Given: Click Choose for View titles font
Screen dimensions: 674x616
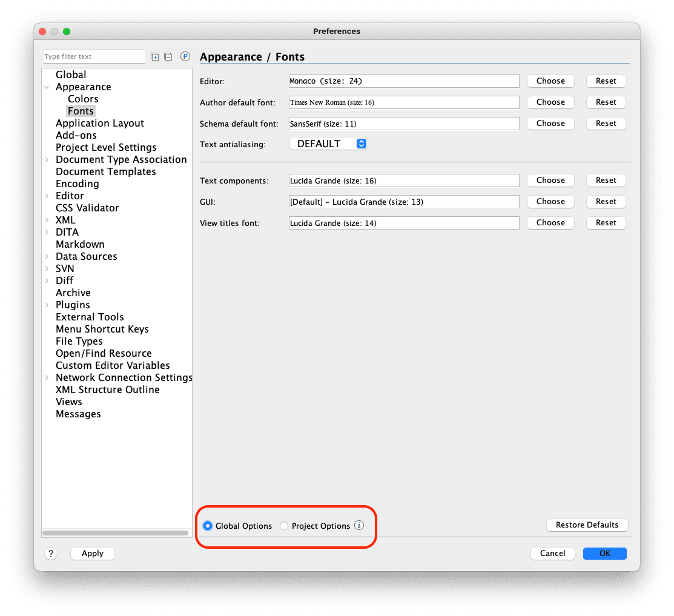Looking at the screenshot, I should tap(550, 222).
